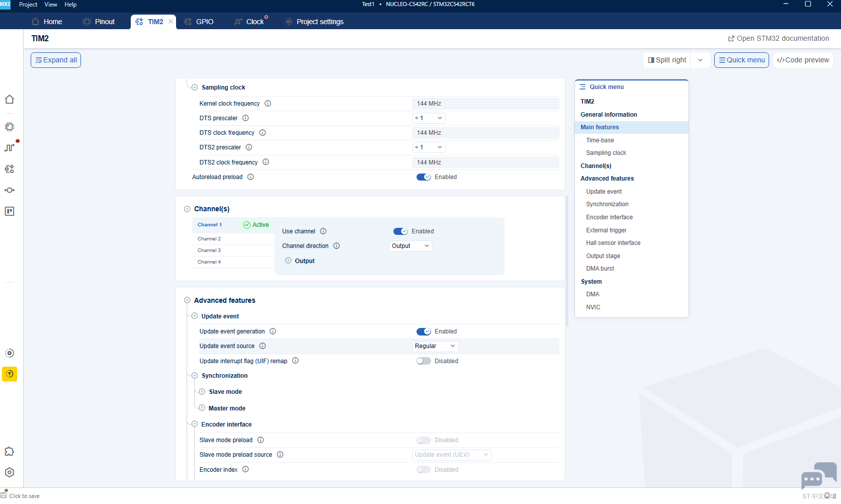The image size is (841, 504).
Task: Open Pinout view via sidebar chip icon
Action: tap(10, 127)
